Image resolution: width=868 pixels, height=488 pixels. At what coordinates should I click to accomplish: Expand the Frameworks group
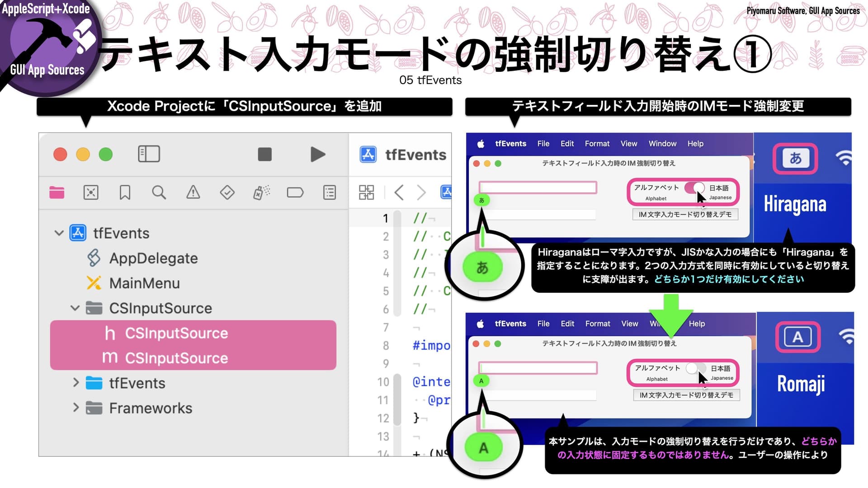(76, 408)
